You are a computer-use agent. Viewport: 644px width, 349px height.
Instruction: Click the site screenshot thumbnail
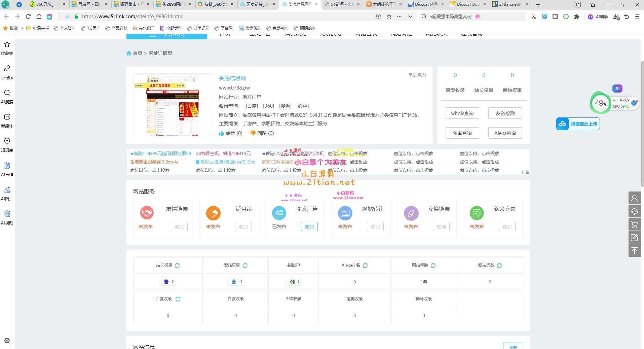coord(173,105)
